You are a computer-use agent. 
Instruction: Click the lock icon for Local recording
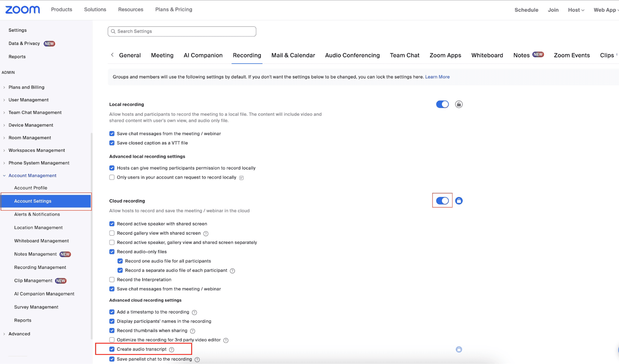[x=459, y=104]
